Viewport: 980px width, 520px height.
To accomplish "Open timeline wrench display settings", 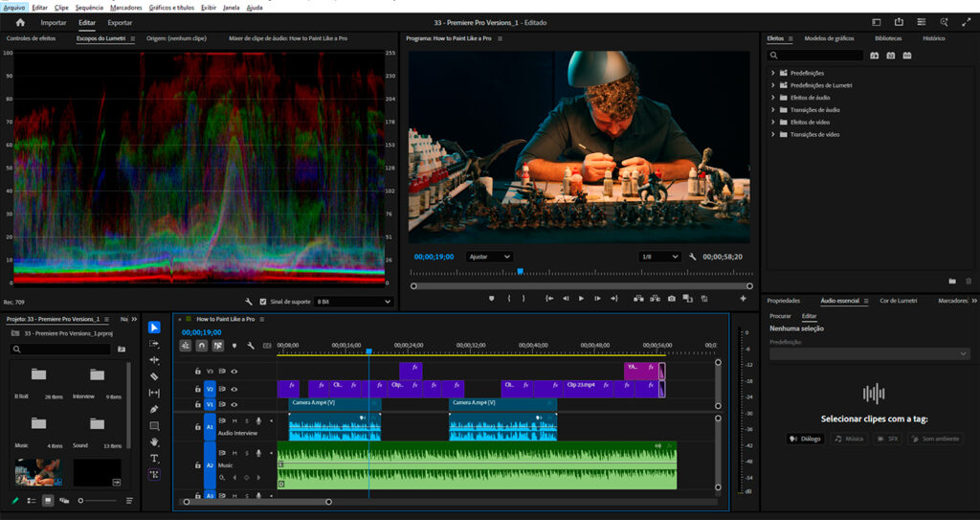I will 251,346.
